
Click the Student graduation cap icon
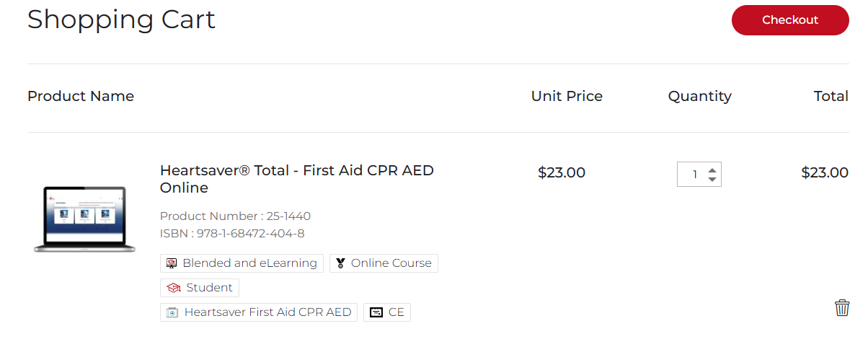173,288
